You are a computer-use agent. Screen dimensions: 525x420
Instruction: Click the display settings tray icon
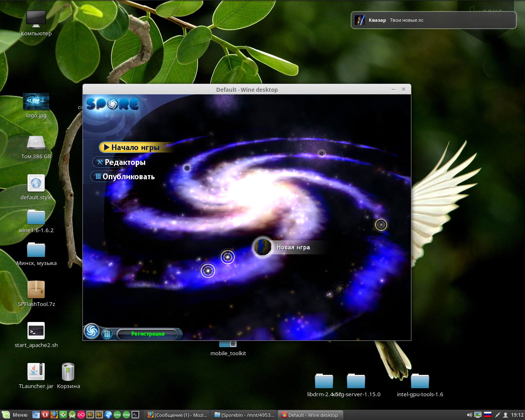pos(478,415)
